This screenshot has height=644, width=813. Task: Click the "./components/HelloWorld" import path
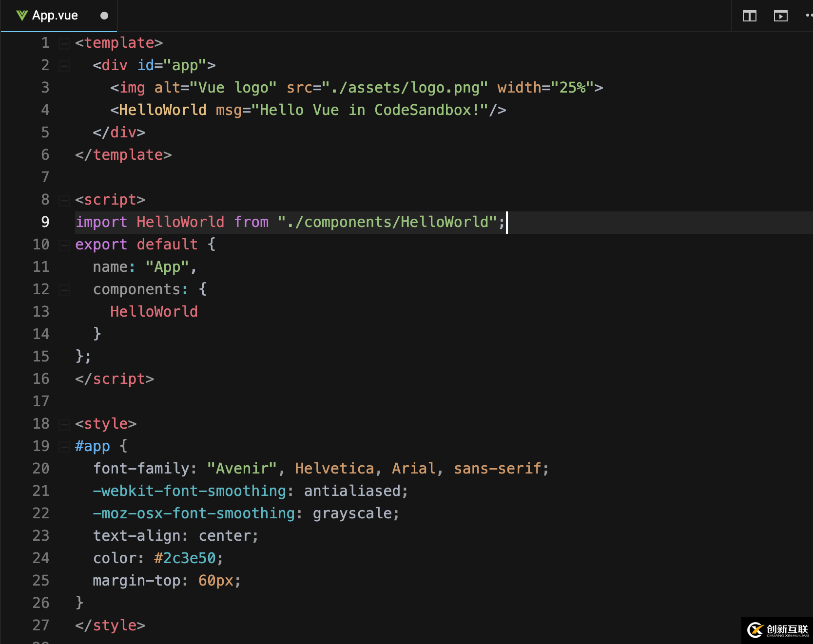click(x=387, y=222)
